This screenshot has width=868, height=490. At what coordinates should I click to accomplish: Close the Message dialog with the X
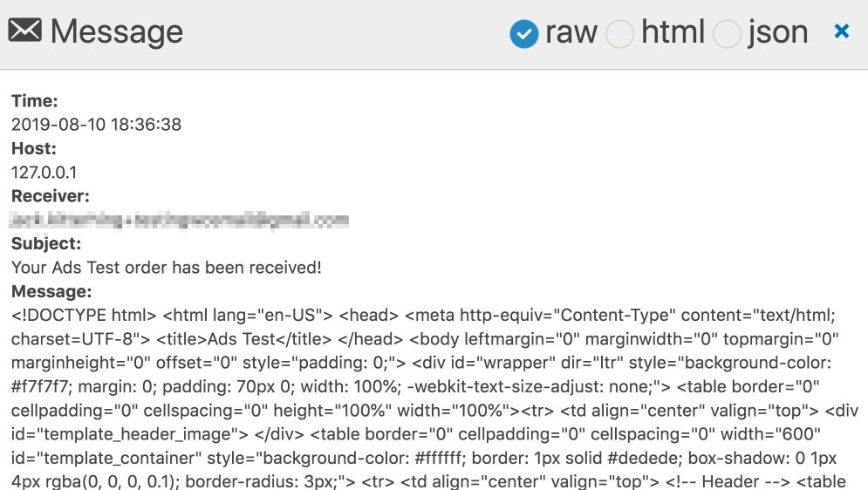point(842,31)
